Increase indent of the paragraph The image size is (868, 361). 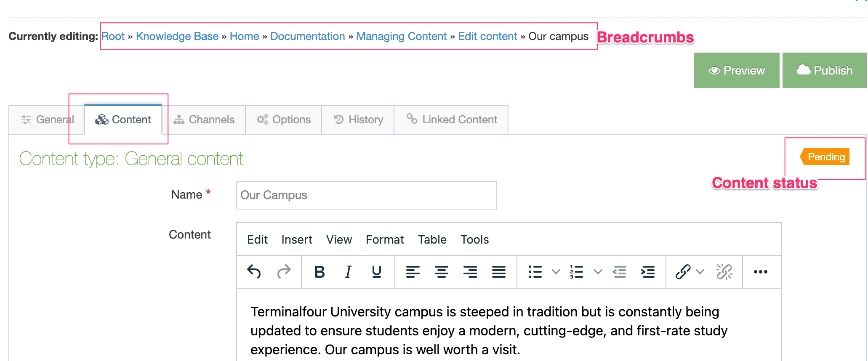[x=648, y=272]
